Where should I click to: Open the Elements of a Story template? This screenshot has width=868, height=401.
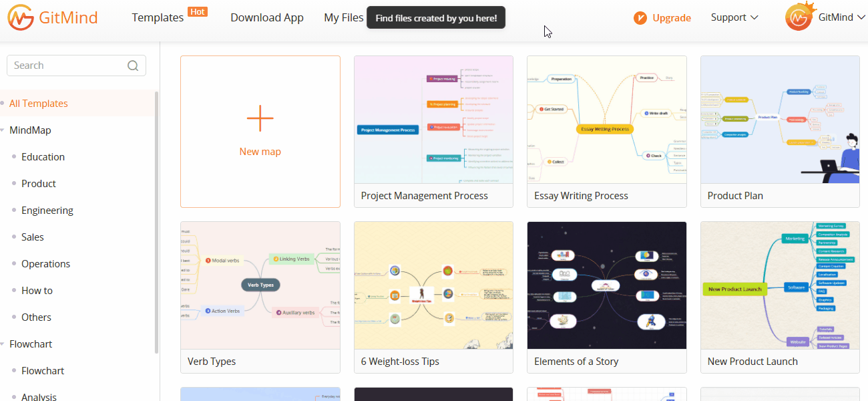[x=607, y=297]
